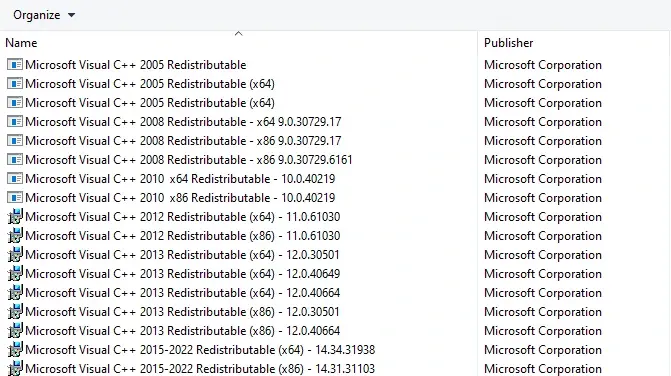Select 'Visual C++ 2015-2022 Redistributable (x86) - 14.31.31103' name
671x376 pixels.
(200, 368)
